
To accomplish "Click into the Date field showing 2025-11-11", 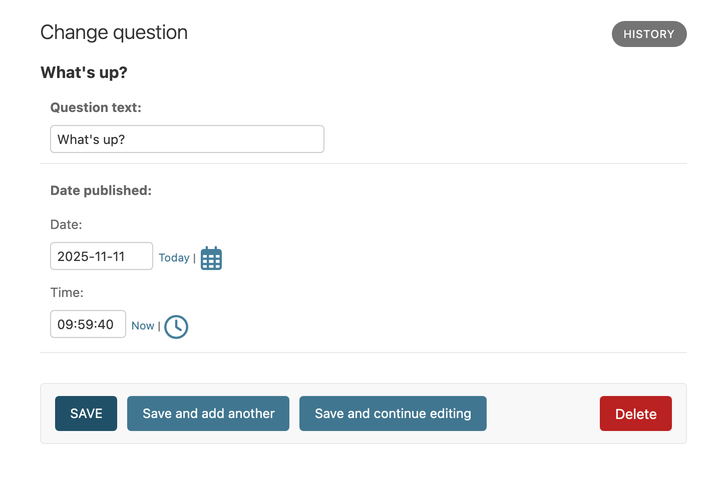I will point(101,256).
